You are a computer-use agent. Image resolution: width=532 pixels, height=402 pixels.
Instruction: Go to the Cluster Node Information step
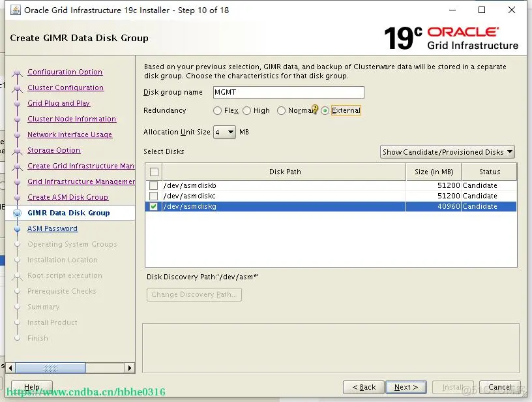(72, 119)
